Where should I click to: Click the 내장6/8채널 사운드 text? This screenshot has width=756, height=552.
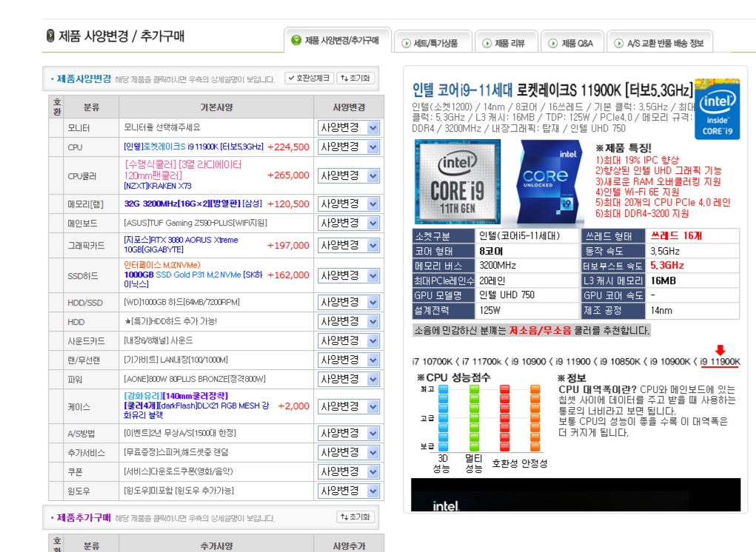(x=158, y=340)
